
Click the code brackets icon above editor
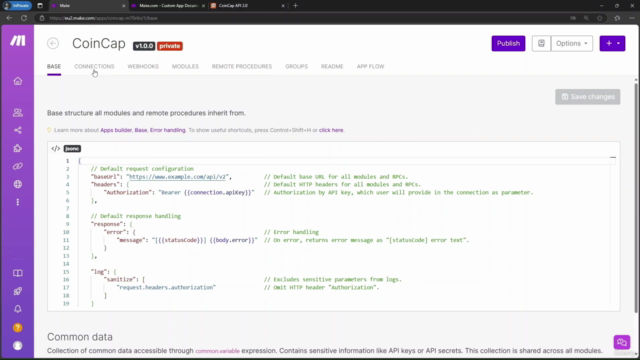point(56,148)
